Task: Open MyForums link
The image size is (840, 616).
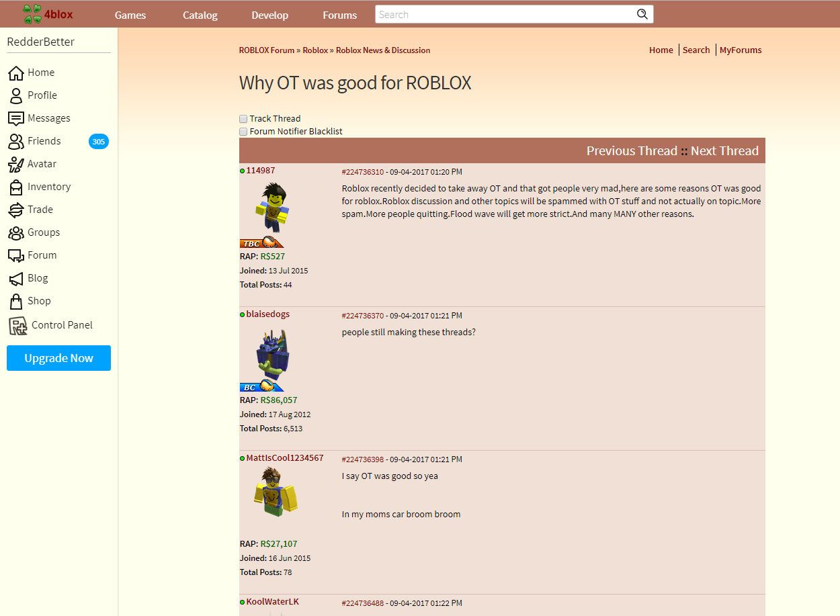Action: click(x=741, y=50)
